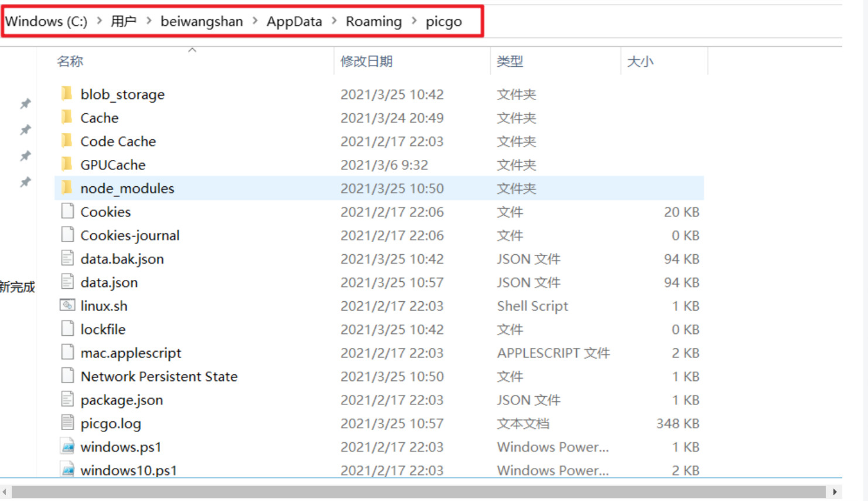Sort by the 类型 column header
Viewport: 868px width, 501px height.
click(510, 61)
